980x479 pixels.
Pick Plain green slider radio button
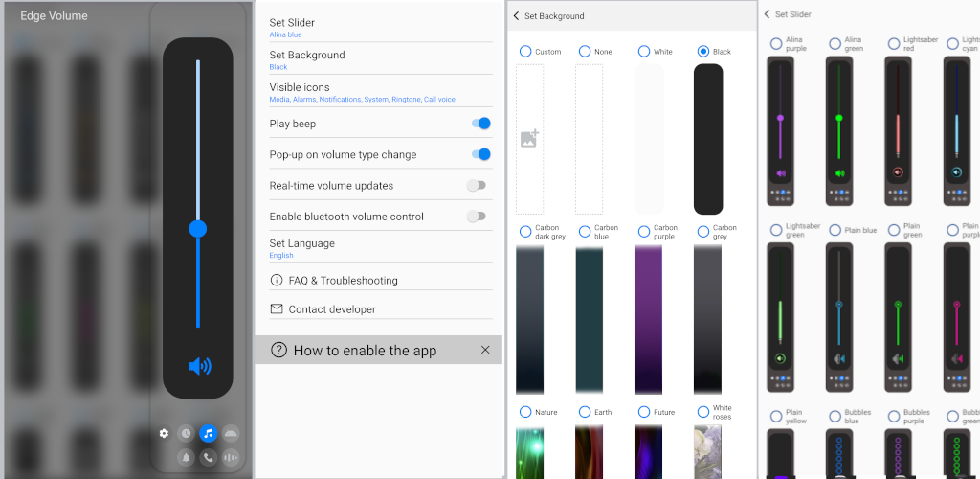pyautogui.click(x=894, y=230)
